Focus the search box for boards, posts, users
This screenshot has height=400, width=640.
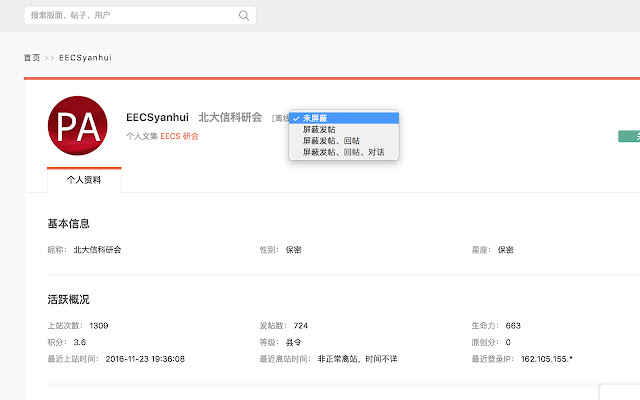140,16
